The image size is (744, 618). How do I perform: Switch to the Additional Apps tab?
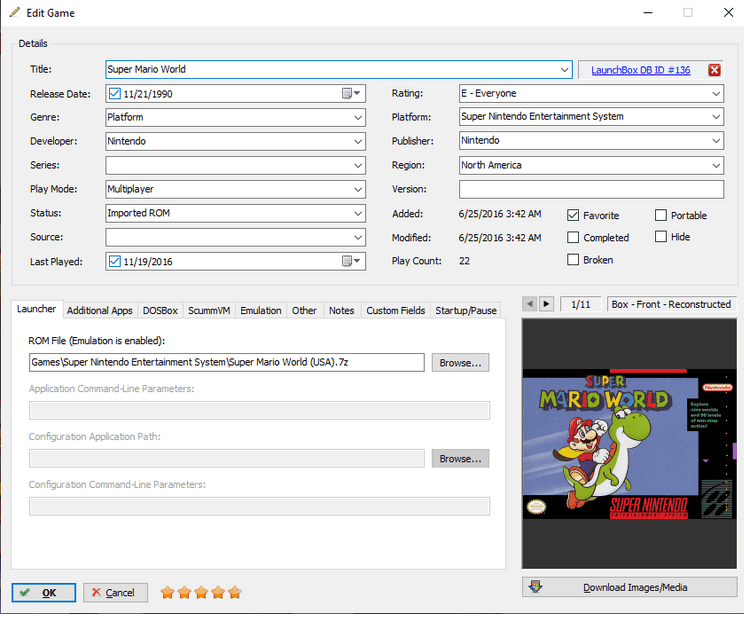point(100,310)
